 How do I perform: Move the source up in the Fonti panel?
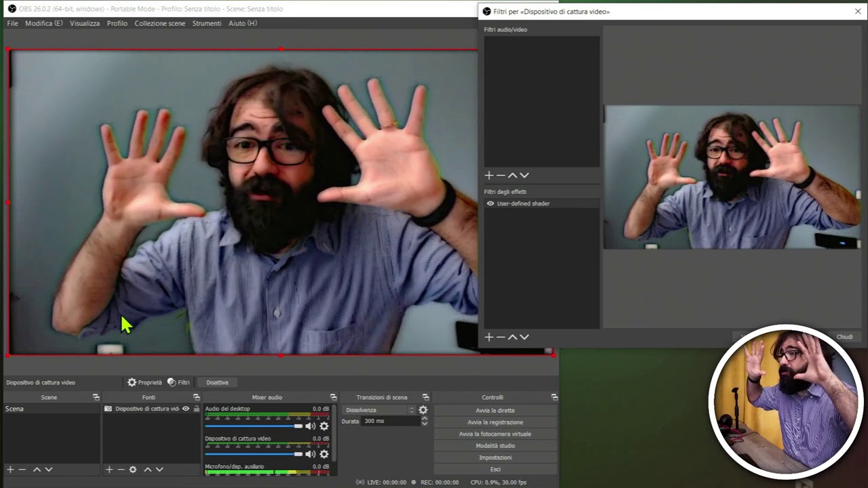click(x=147, y=469)
